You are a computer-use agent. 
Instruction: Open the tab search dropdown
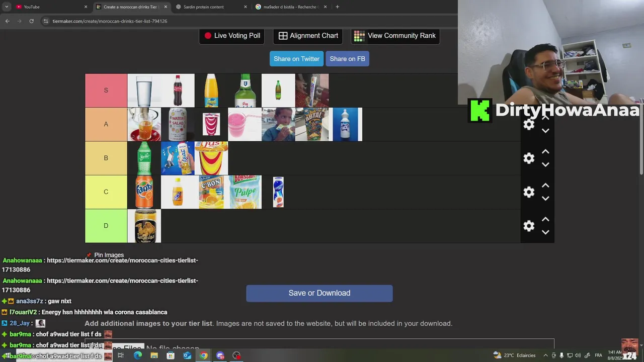[7, 7]
